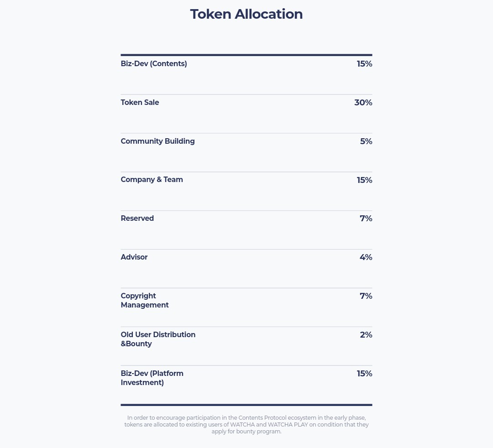Viewport: 493px width, 448px height.
Task: Click the 7% Copyright Management value
Action: (366, 296)
